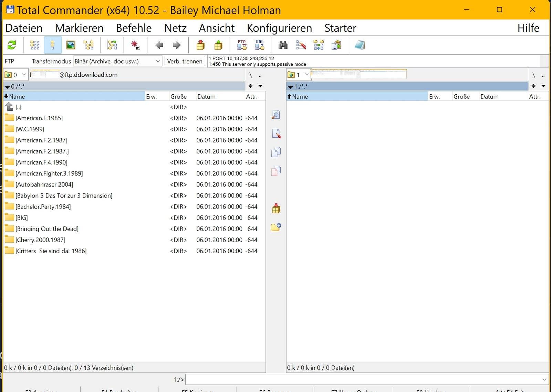Open the Ansicht menu
This screenshot has height=392, width=551.
[217, 28]
